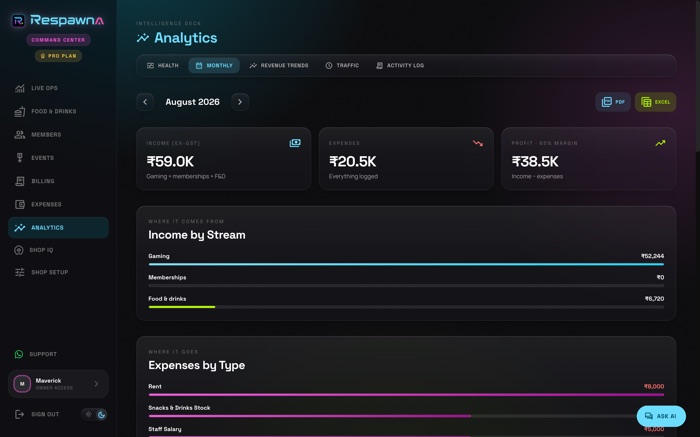700x437 pixels.
Task: Click the Excel spreadsheet icon
Action: [x=646, y=102]
